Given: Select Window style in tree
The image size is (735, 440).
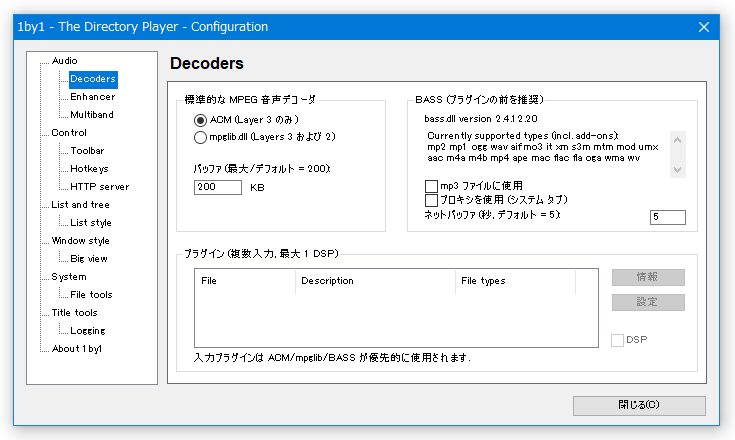Looking at the screenshot, I should point(80,241).
